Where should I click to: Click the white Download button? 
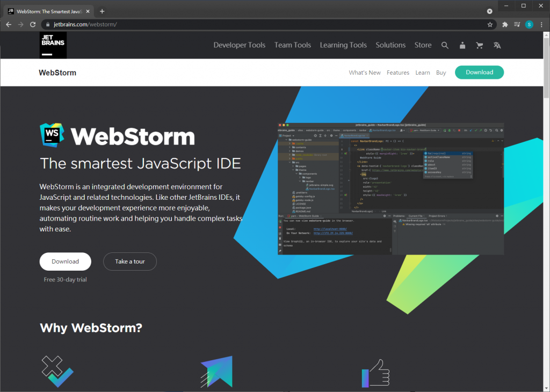65,262
